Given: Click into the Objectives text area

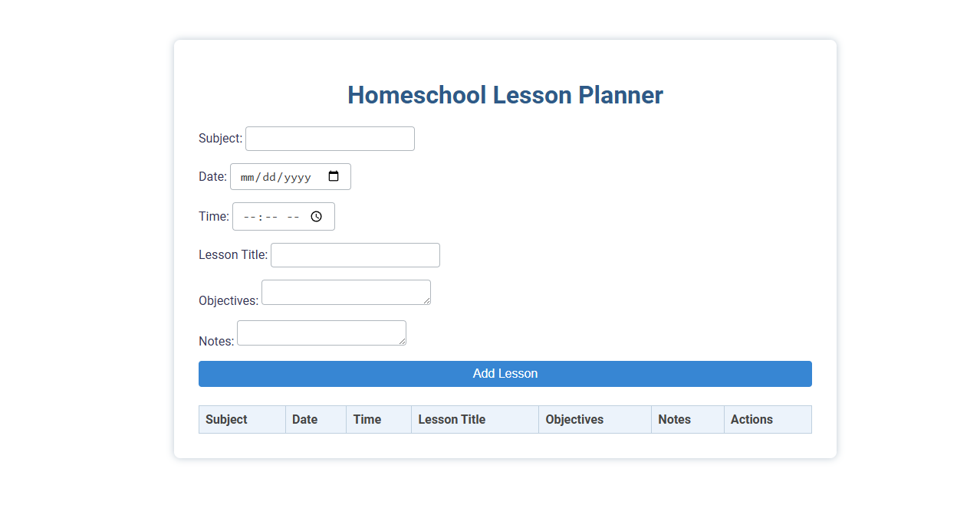Looking at the screenshot, I should pyautogui.click(x=345, y=292).
